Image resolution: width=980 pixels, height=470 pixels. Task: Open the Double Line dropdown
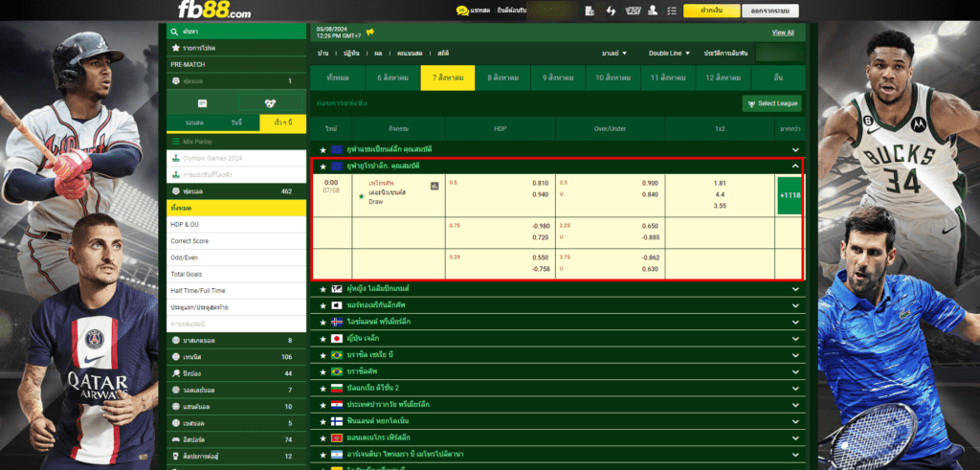[669, 54]
